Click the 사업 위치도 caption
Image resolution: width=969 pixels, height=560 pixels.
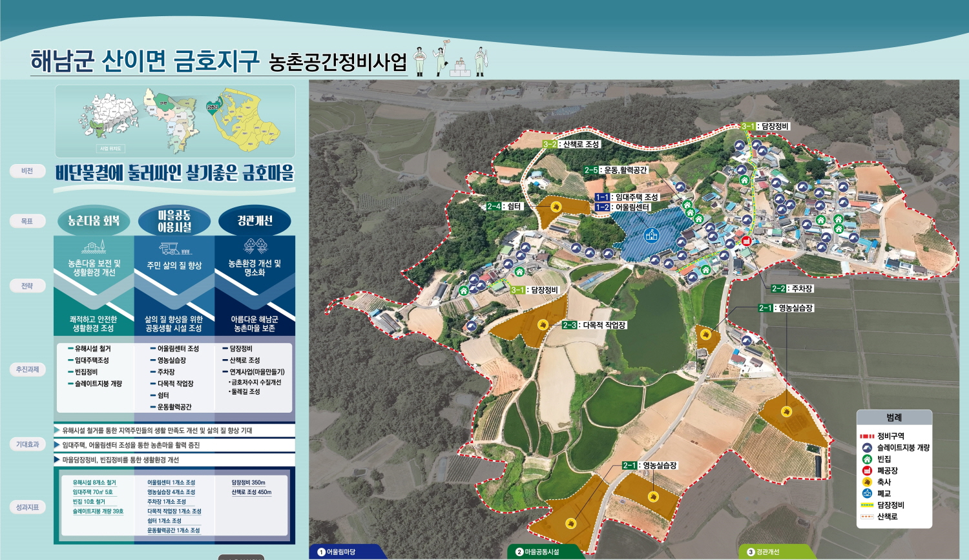click(x=111, y=149)
